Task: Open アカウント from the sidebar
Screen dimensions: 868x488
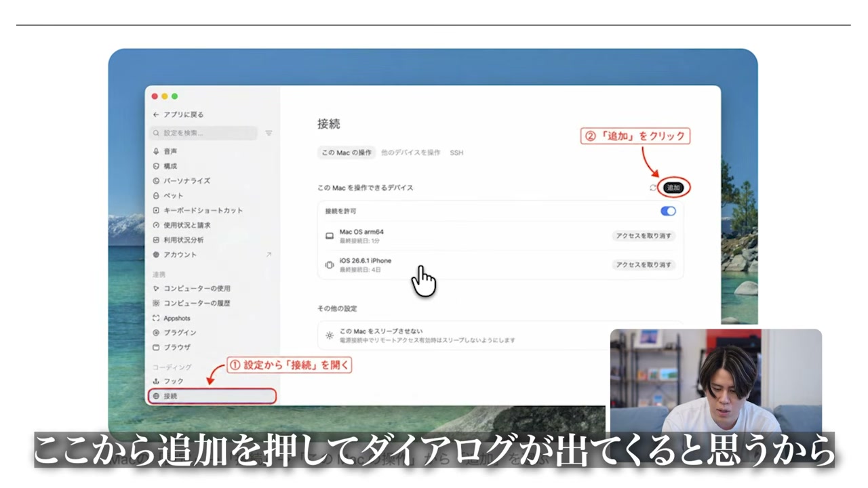Action: click(174, 255)
